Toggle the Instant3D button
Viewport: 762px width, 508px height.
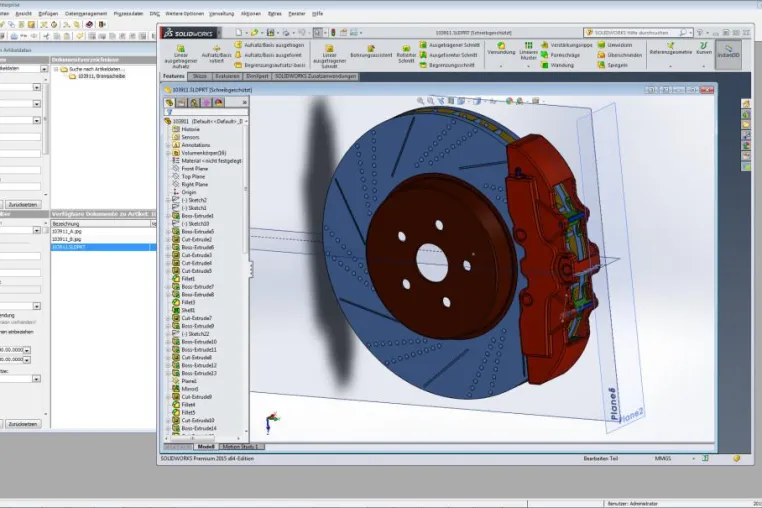tap(728, 52)
